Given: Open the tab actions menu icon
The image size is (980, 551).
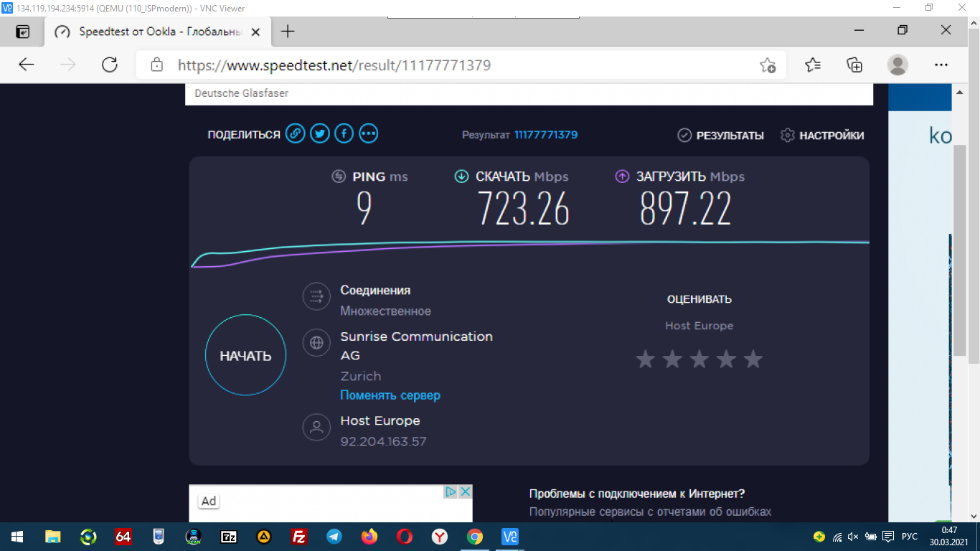Looking at the screenshot, I should click(23, 32).
